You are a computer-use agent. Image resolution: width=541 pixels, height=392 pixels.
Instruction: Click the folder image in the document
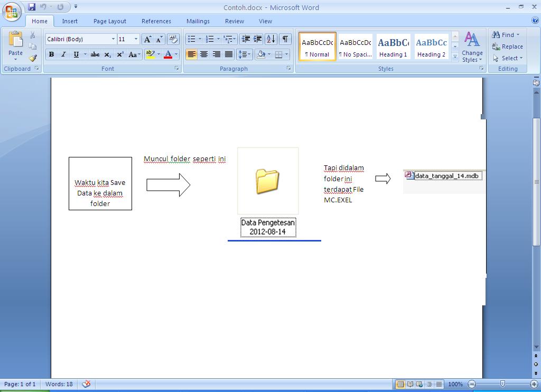(267, 181)
